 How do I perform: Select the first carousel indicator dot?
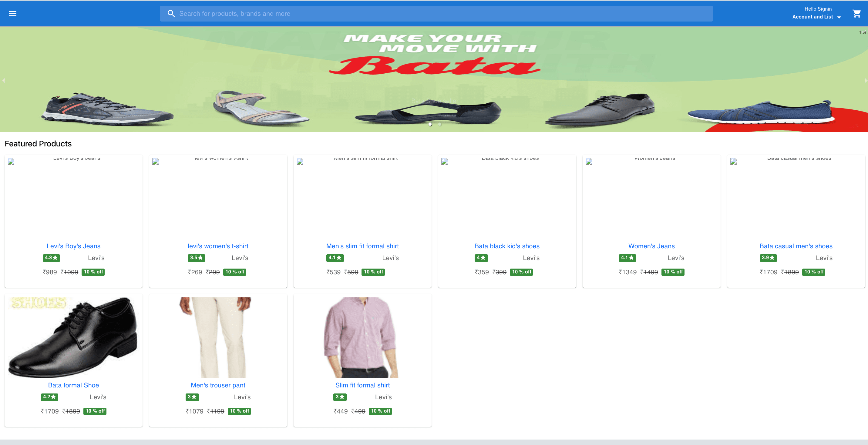click(x=430, y=124)
